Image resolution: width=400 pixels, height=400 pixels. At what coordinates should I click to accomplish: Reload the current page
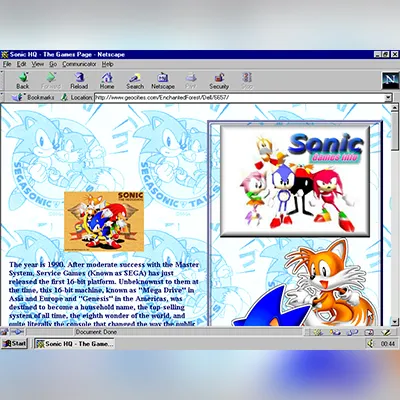79,81
